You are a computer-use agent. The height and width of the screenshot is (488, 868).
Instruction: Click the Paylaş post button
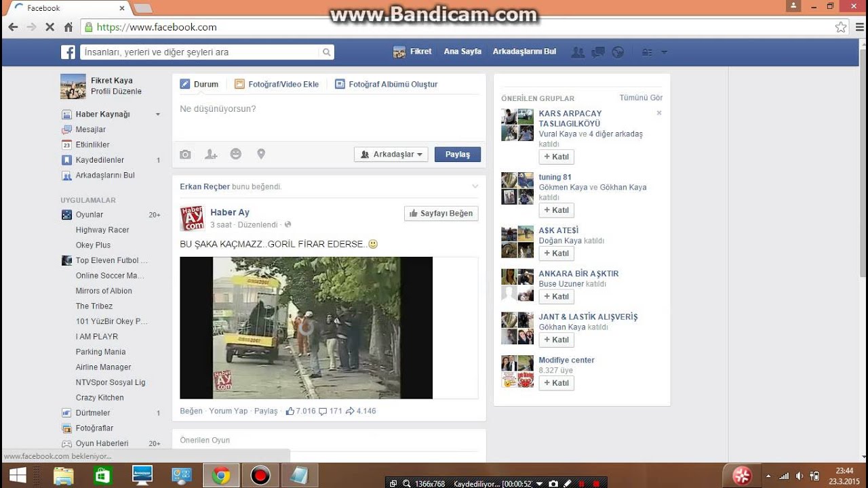pos(458,155)
